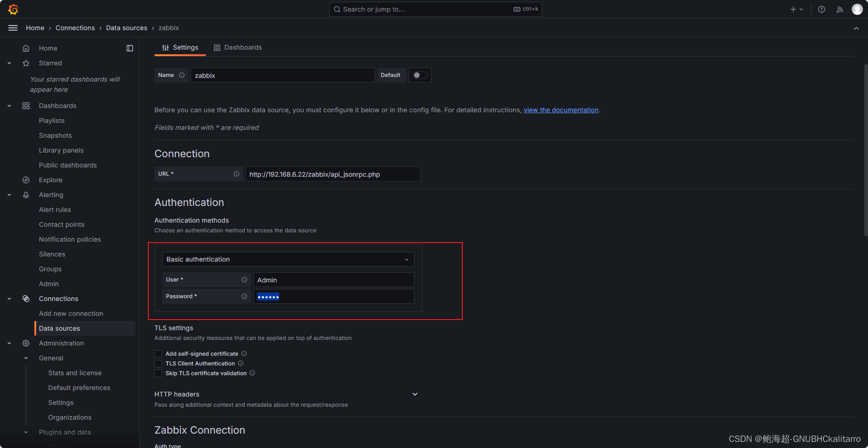Image resolution: width=868 pixels, height=448 pixels.
Task: Click the User input containing Admin
Action: pos(333,280)
